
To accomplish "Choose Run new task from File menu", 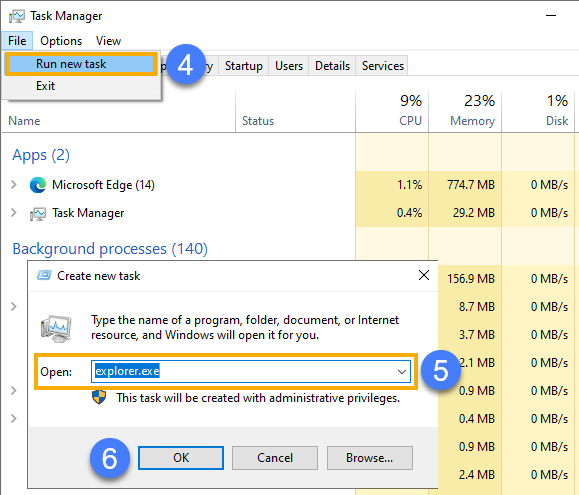I will [81, 64].
